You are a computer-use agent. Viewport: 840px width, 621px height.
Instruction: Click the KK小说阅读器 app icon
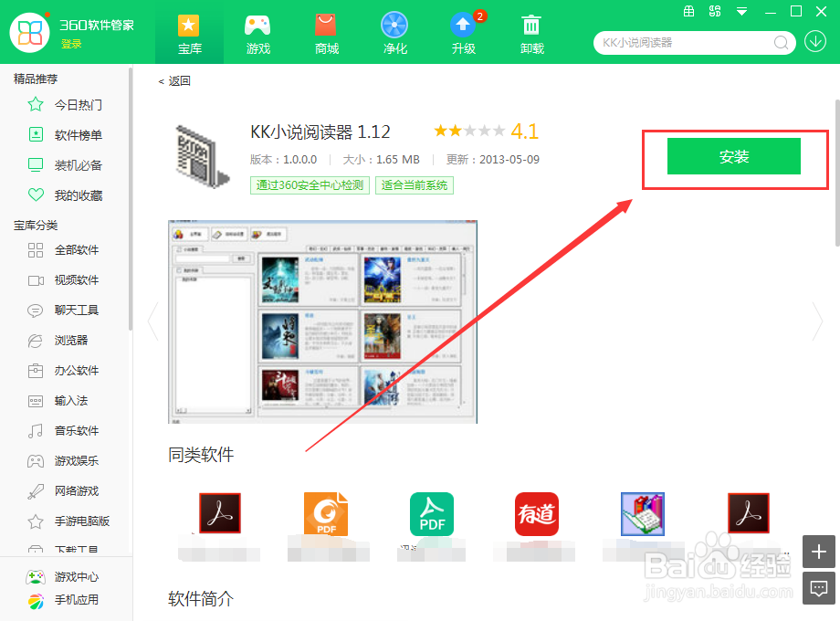[203, 156]
